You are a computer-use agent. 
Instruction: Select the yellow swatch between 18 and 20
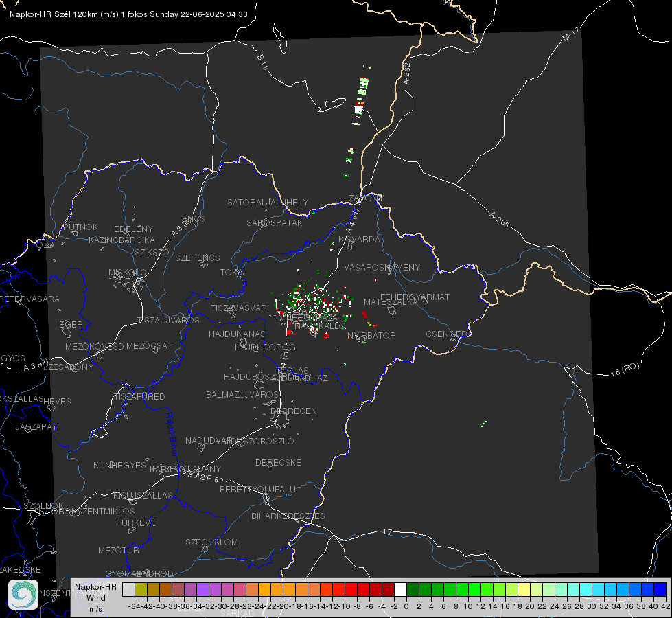click(x=524, y=590)
